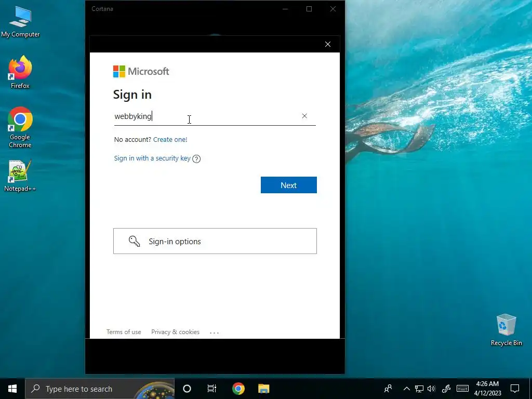The width and height of the screenshot is (532, 399).
Task: Open My Computer desktop icon
Action: click(x=20, y=22)
